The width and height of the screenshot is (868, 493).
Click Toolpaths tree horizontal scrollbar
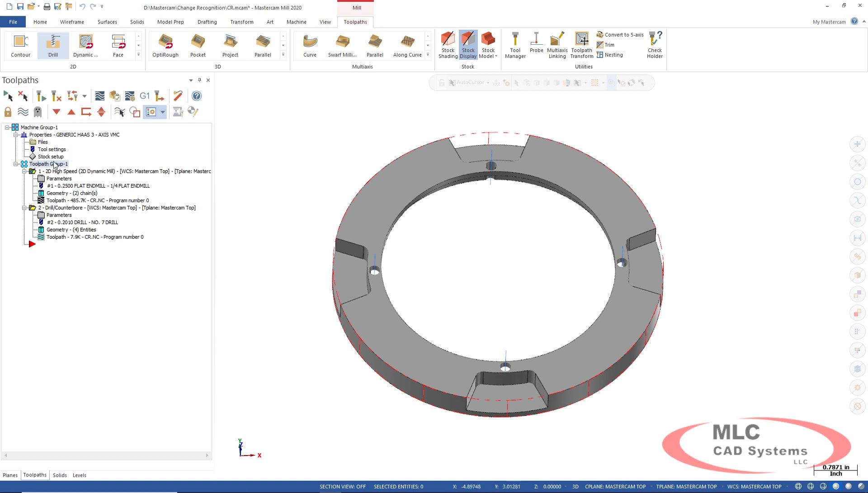point(106,455)
